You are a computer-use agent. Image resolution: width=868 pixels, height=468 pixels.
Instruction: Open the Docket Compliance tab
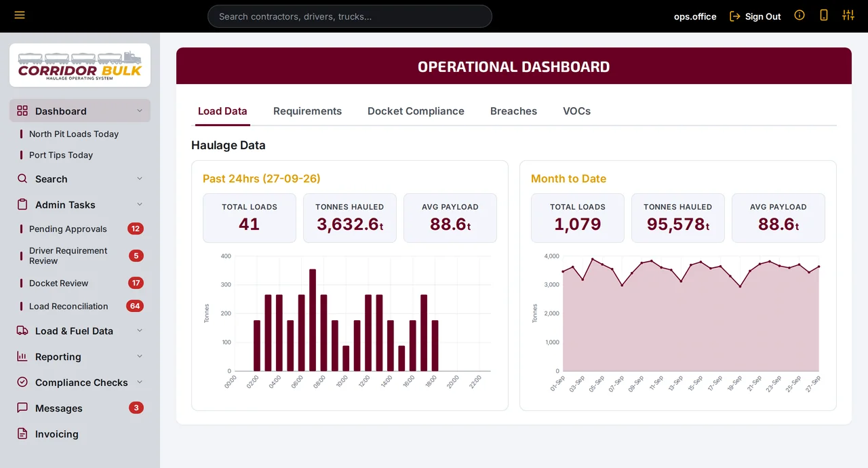(x=416, y=111)
